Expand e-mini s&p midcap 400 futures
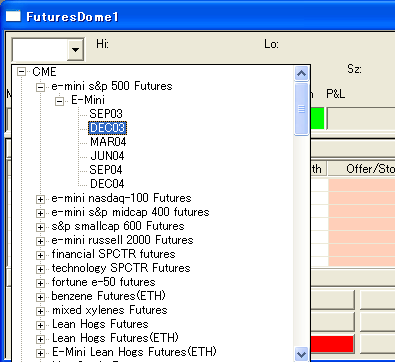The width and height of the screenshot is (395, 362). 40,213
